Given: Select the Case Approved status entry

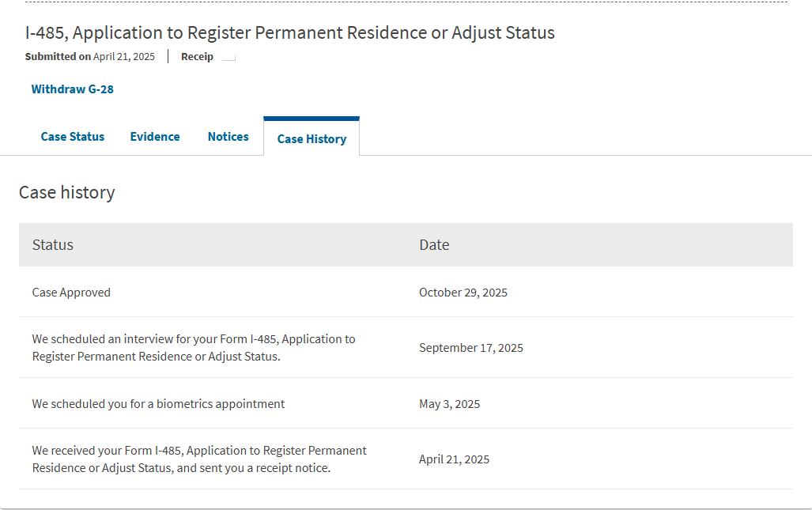Looking at the screenshot, I should (71, 293).
